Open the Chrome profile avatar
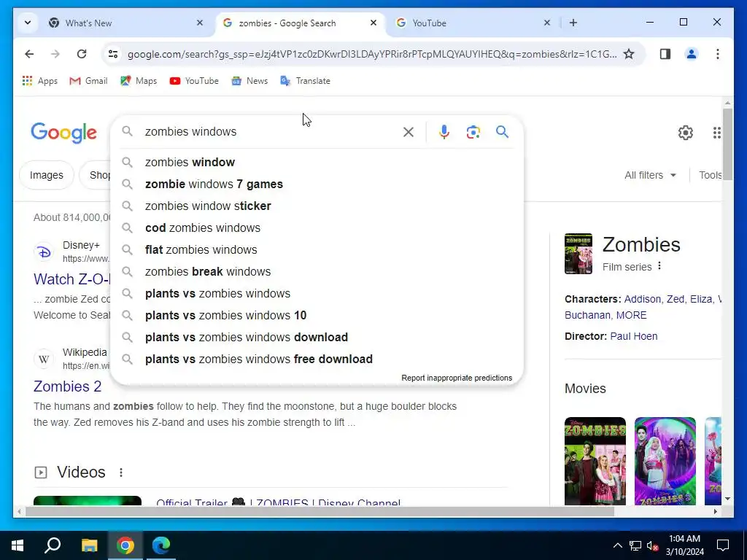 692,54
